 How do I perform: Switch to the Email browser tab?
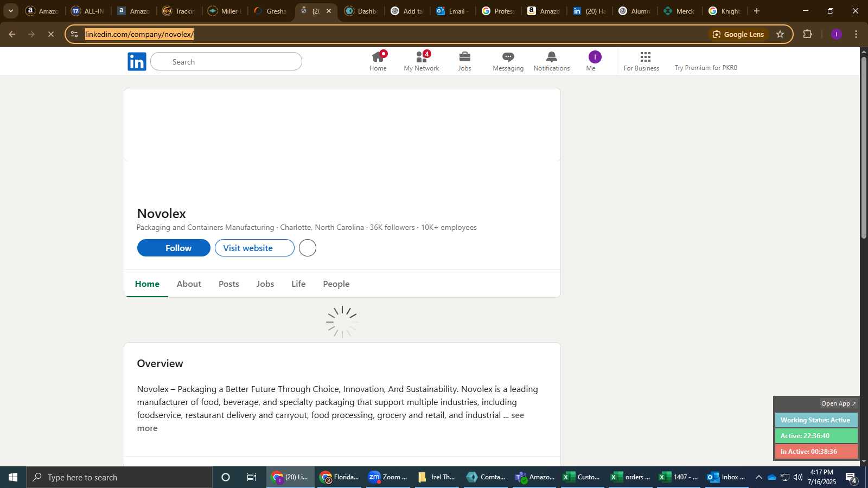(x=452, y=11)
